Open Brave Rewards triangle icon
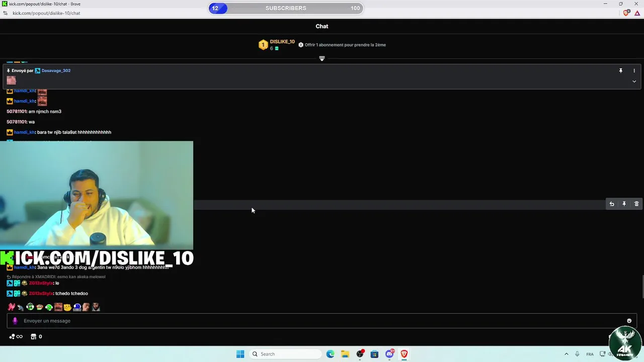The image size is (644, 362). pos(637,13)
